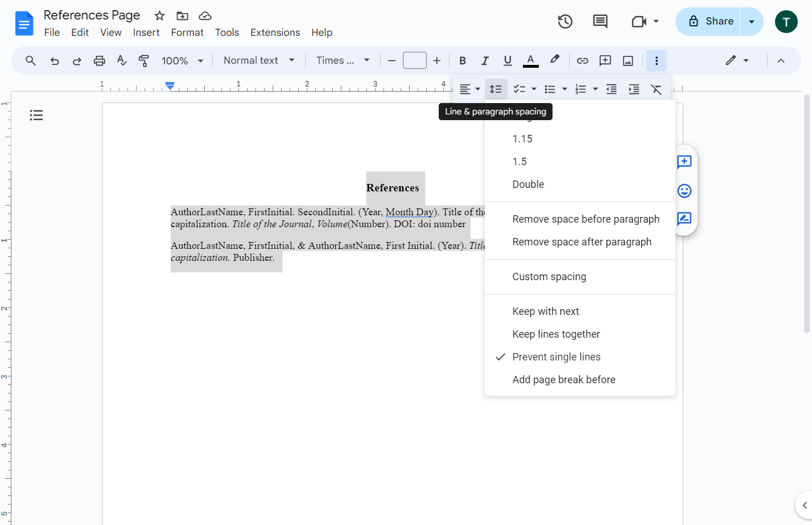Viewport: 812px width, 525px height.
Task: Open version history
Action: click(565, 22)
